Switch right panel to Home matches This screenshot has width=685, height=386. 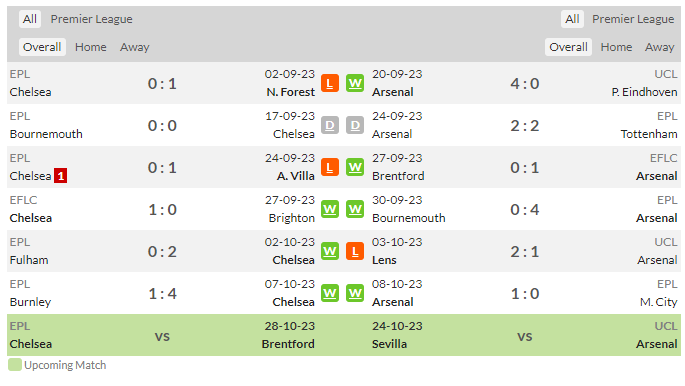tap(616, 47)
